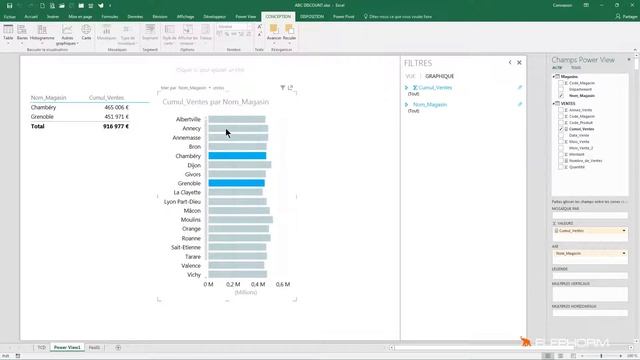
Task: Increase font size with the larger A icon
Action: [x=259, y=27]
